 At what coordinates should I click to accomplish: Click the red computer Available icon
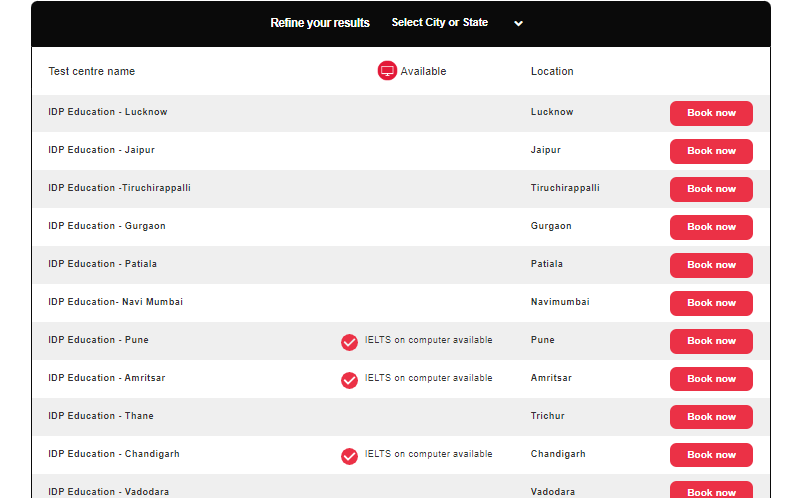coord(387,70)
